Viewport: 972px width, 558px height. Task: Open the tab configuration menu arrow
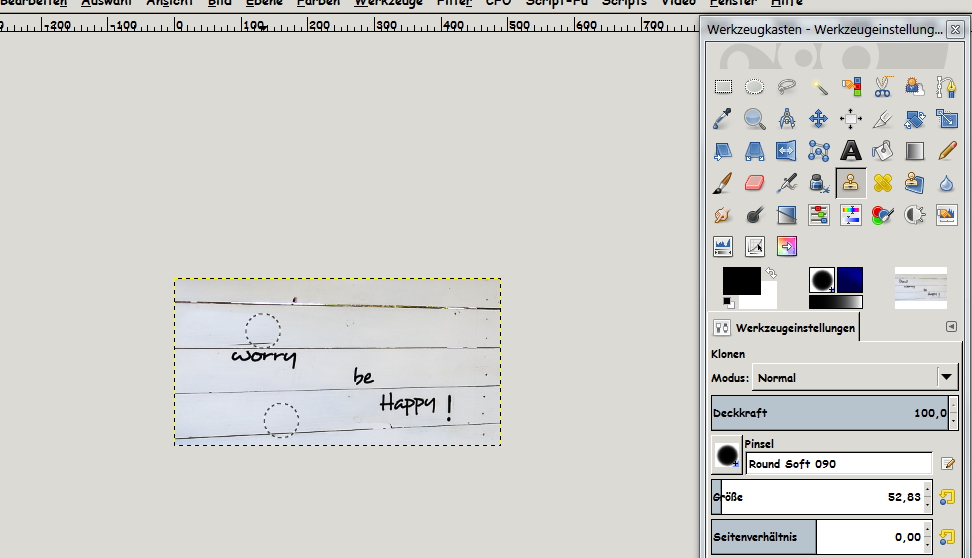951,326
